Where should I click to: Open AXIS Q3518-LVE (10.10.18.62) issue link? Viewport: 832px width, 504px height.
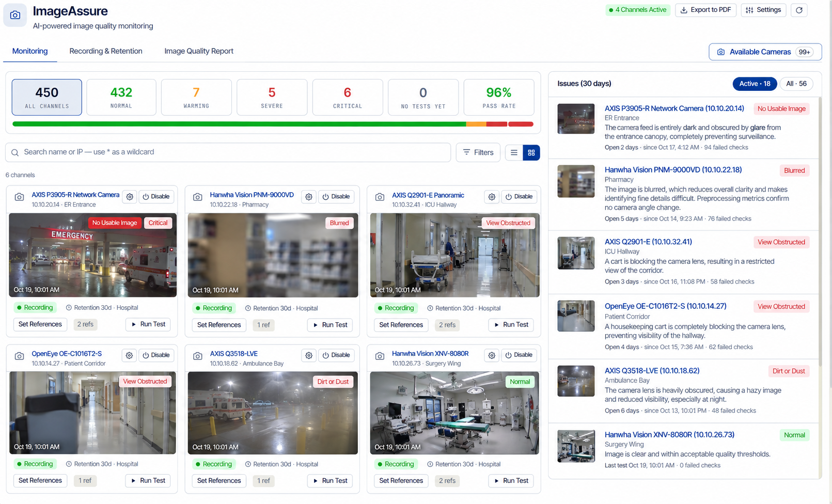click(652, 371)
